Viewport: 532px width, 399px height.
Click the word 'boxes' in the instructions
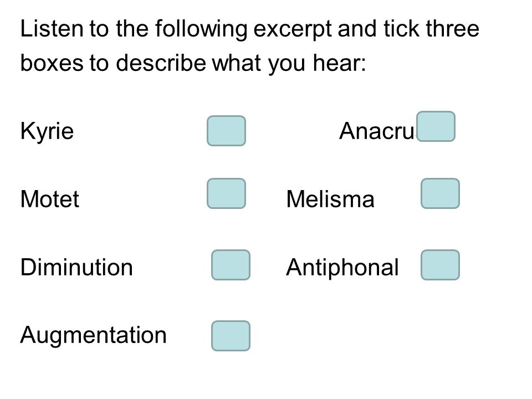pyautogui.click(x=52, y=63)
